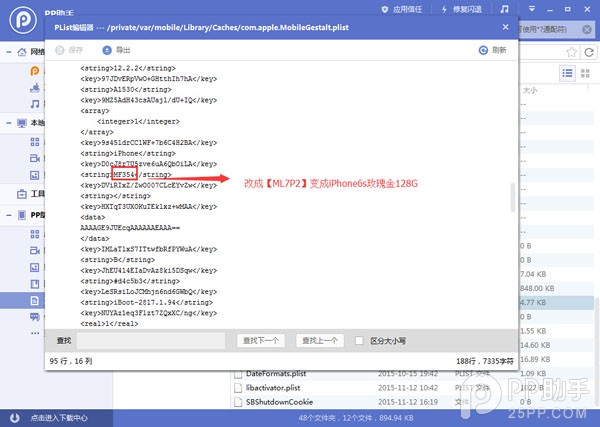Click the 保存 save button
600x427 pixels.
69,50
